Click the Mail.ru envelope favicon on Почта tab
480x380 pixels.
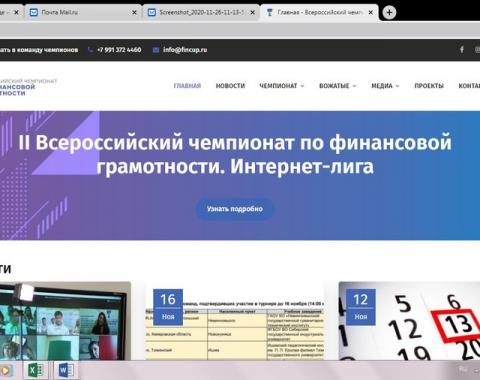34,13
